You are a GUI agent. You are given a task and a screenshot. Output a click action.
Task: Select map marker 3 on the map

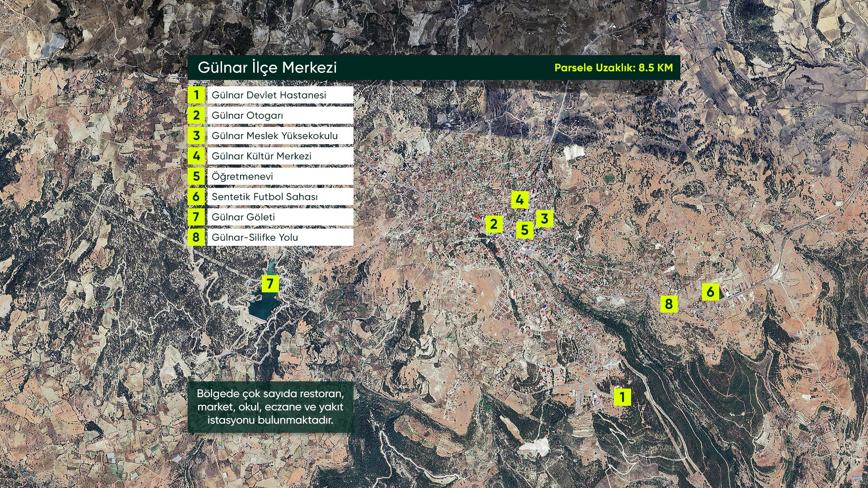pos(544,219)
